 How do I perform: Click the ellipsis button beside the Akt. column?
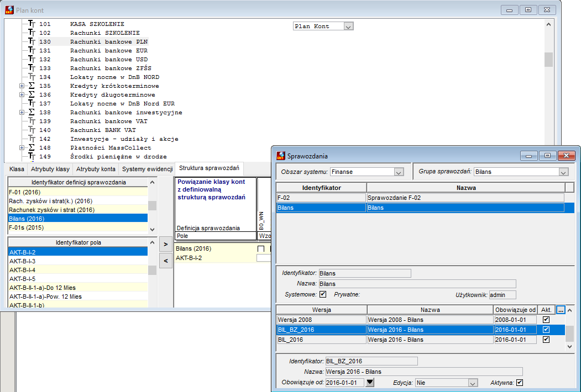pos(561,310)
